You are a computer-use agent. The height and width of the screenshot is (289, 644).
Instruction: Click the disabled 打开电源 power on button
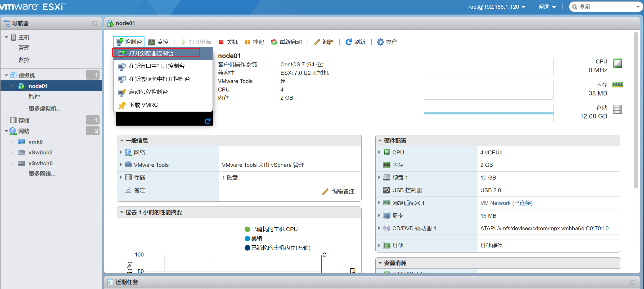pos(196,42)
